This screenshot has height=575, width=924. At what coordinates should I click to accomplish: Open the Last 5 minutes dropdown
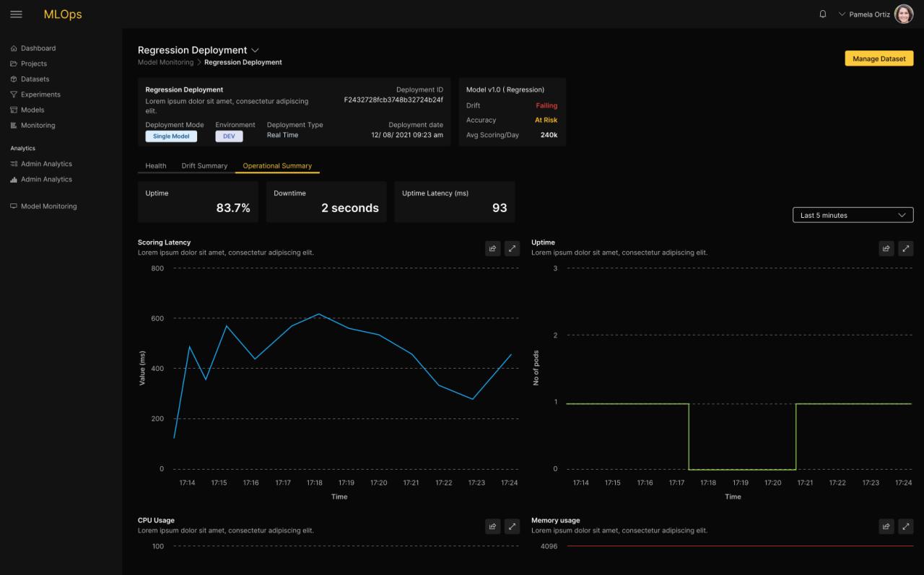pyautogui.click(x=853, y=215)
